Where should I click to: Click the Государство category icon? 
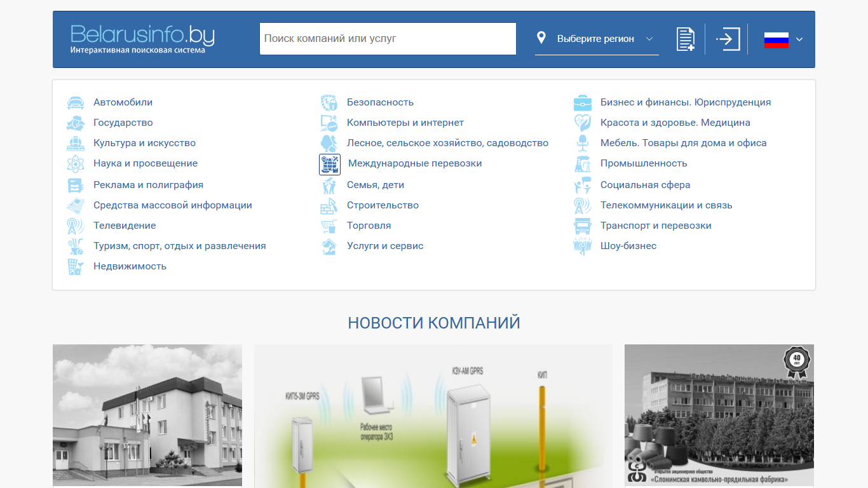point(76,123)
